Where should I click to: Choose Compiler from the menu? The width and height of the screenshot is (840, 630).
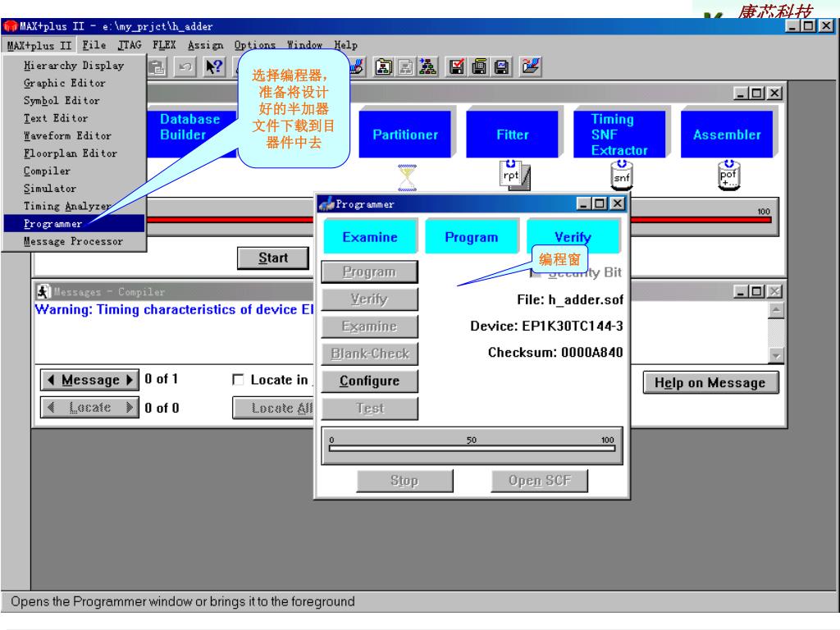pyautogui.click(x=74, y=171)
